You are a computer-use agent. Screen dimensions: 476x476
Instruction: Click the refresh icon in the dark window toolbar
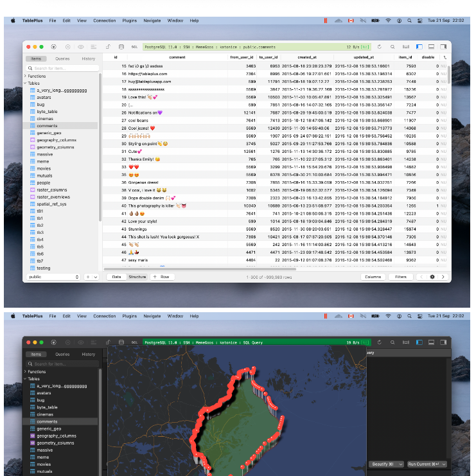tap(379, 342)
